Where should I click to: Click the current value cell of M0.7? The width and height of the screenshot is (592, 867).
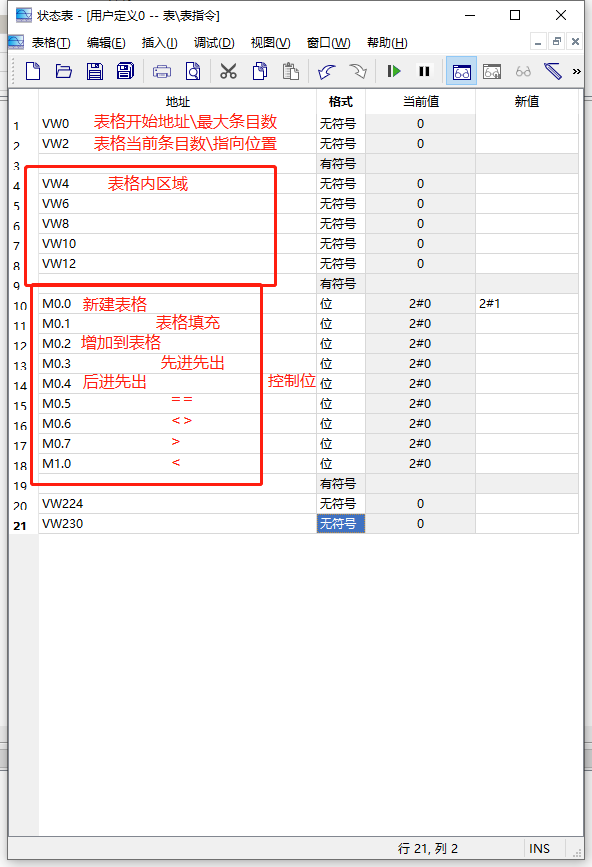point(420,443)
